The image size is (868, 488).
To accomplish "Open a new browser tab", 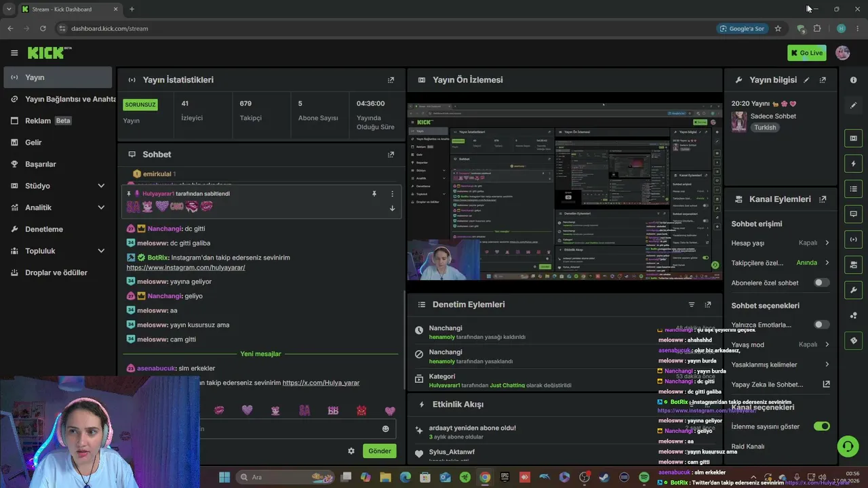I will tap(132, 9).
